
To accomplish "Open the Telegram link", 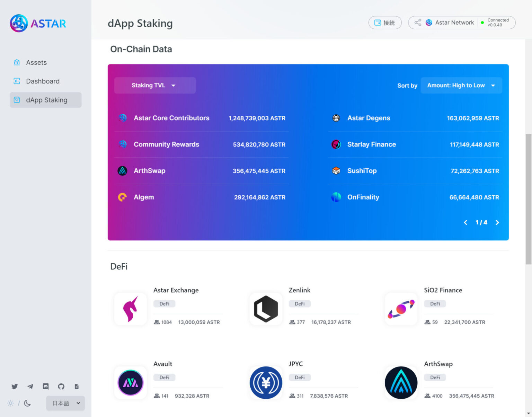I will (30, 386).
